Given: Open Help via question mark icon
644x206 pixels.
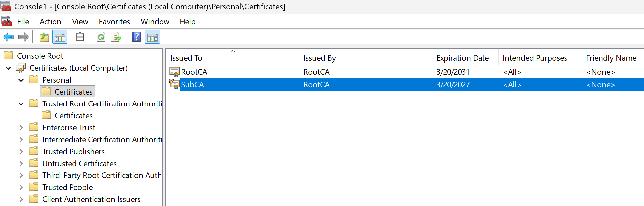Looking at the screenshot, I should [x=136, y=37].
